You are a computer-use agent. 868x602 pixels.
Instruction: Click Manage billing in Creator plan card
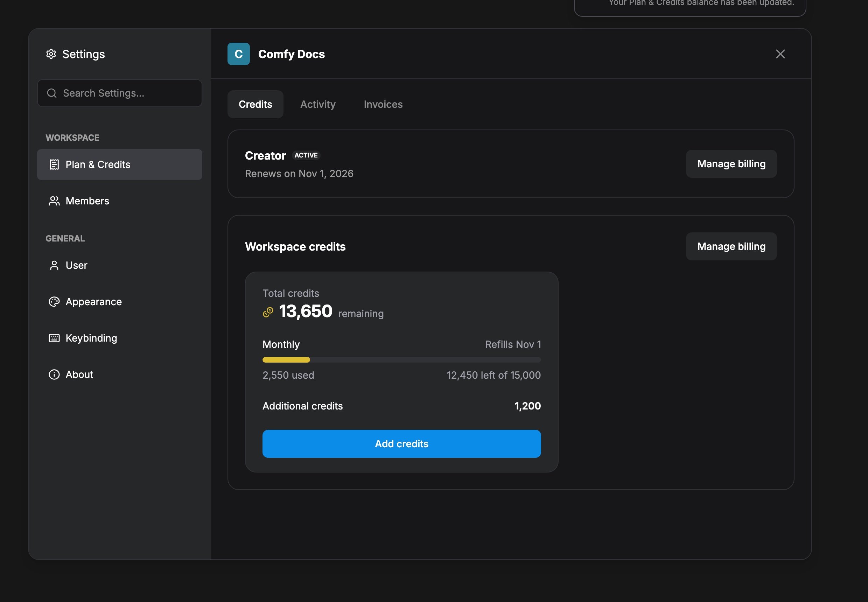point(731,164)
